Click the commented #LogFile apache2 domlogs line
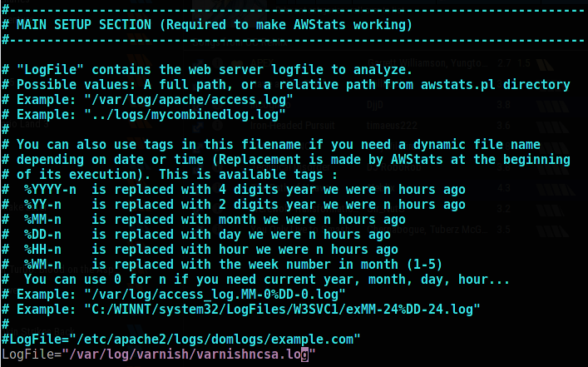The image size is (588, 367). [180, 340]
